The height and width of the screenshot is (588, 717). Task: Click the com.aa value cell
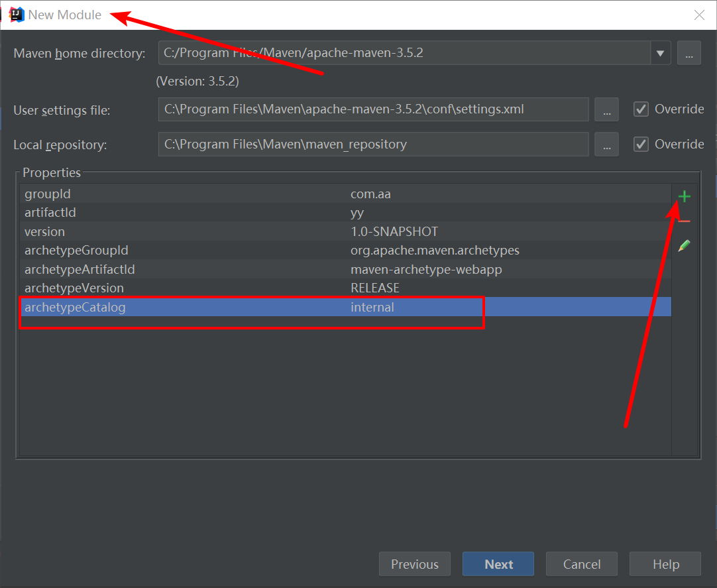tap(370, 194)
